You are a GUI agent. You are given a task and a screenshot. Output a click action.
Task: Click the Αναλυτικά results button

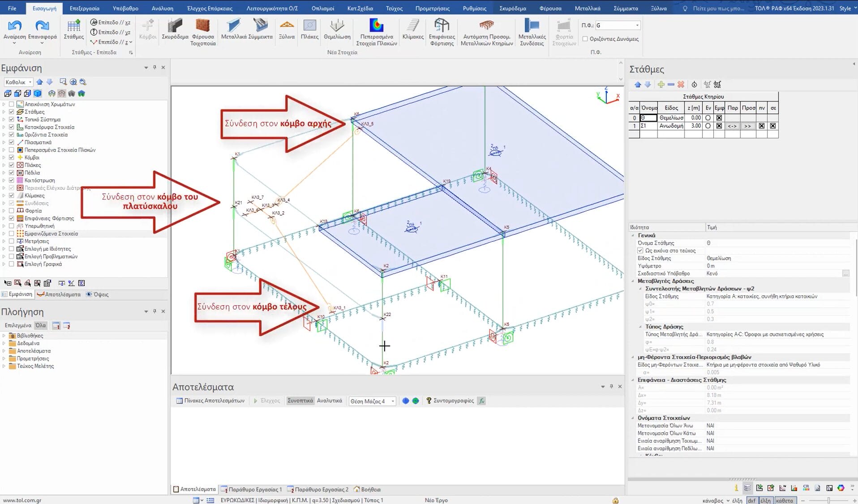(x=329, y=401)
